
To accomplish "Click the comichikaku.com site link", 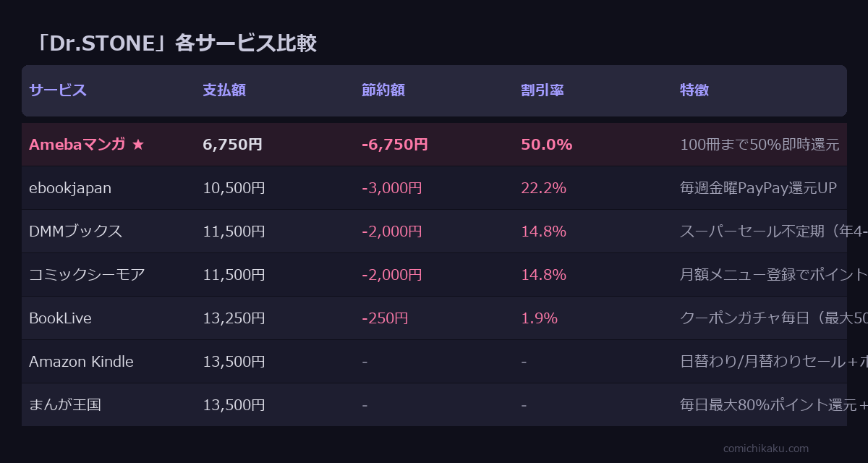I will tap(766, 449).
